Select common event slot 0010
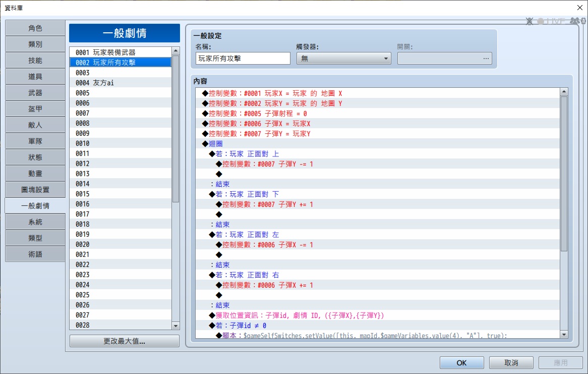 coord(121,143)
